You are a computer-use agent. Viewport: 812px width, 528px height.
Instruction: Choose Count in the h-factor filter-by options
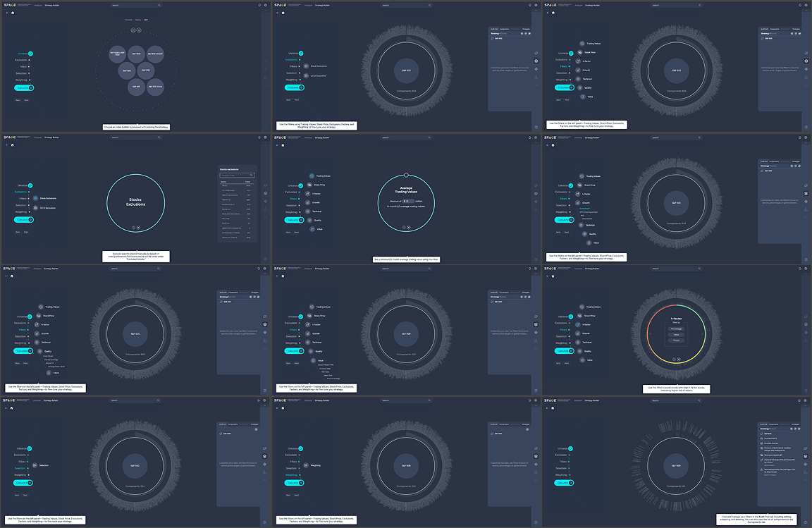point(677,340)
